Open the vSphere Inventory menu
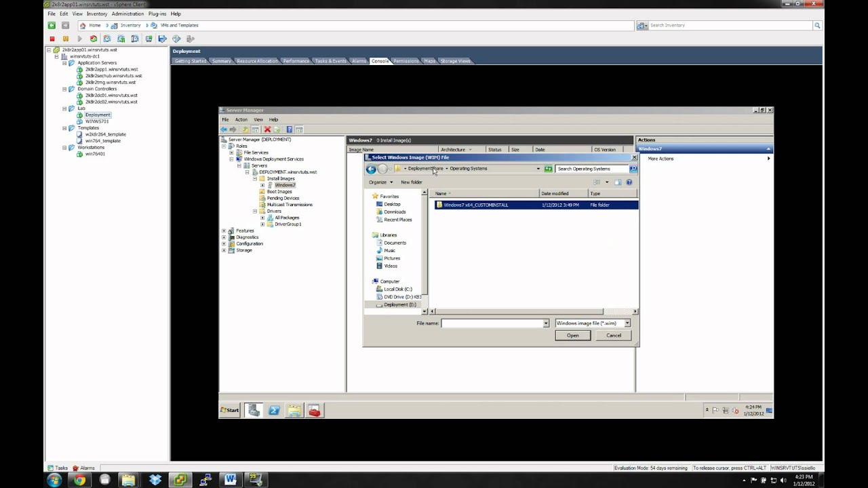 tap(97, 14)
